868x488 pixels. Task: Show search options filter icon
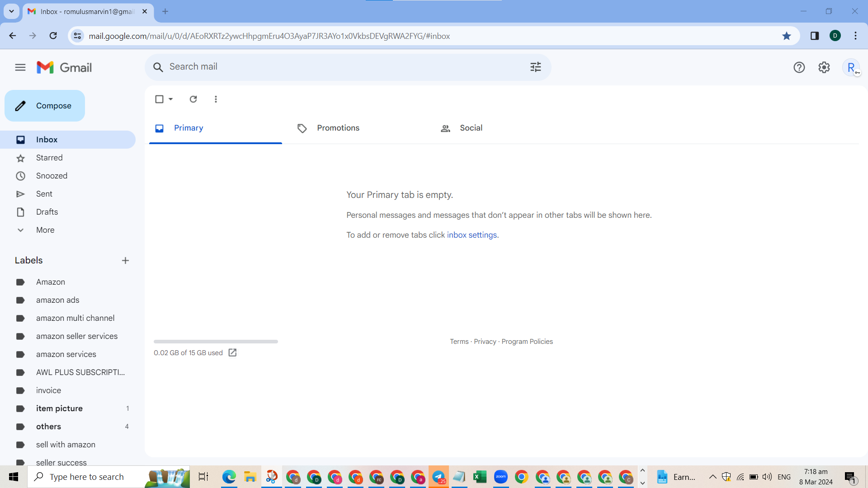[536, 67]
